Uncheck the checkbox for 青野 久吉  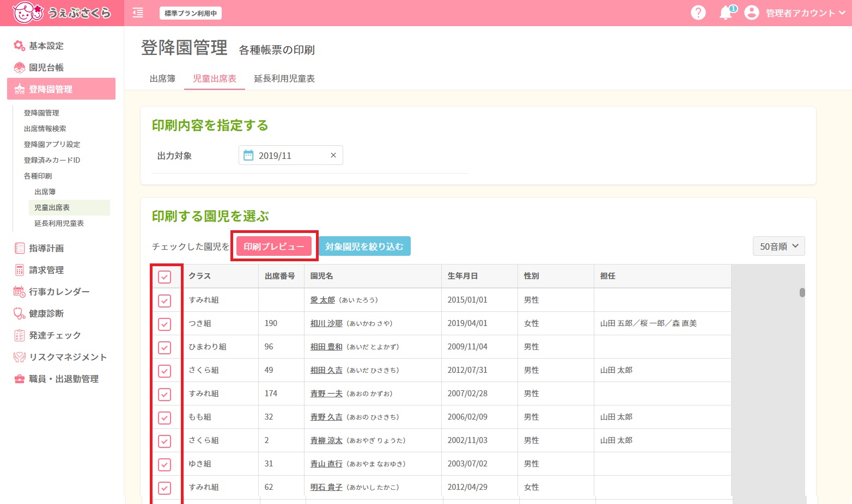click(x=165, y=417)
